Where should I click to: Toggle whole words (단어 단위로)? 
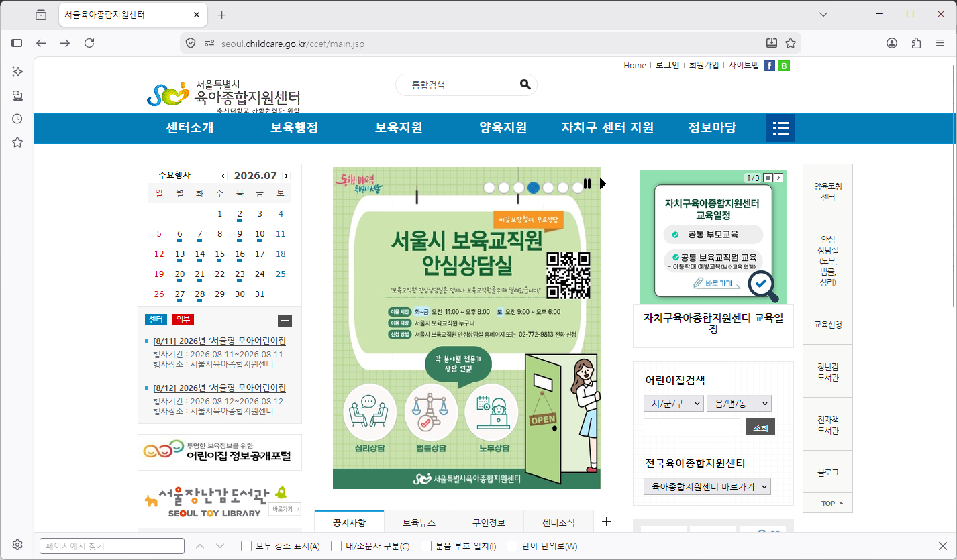pos(512,546)
